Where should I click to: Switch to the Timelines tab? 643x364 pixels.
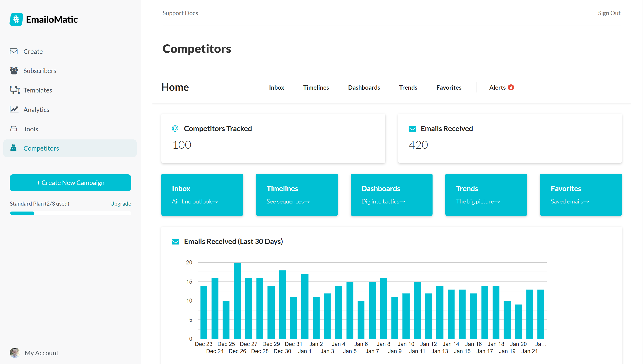[316, 88]
